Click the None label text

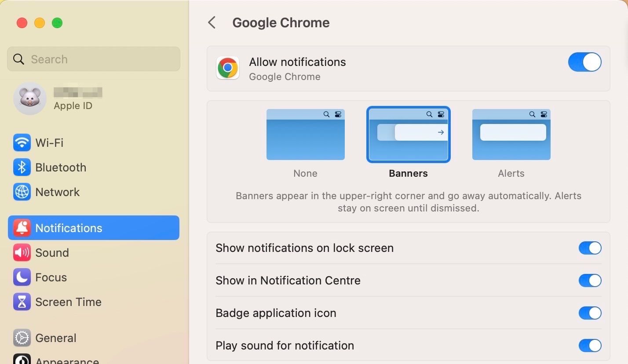pyautogui.click(x=306, y=173)
